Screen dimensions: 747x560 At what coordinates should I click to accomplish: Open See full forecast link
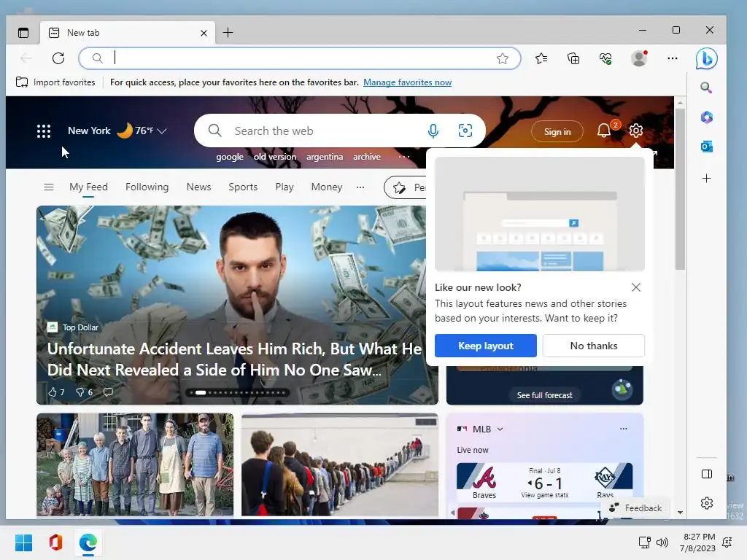pyautogui.click(x=544, y=395)
